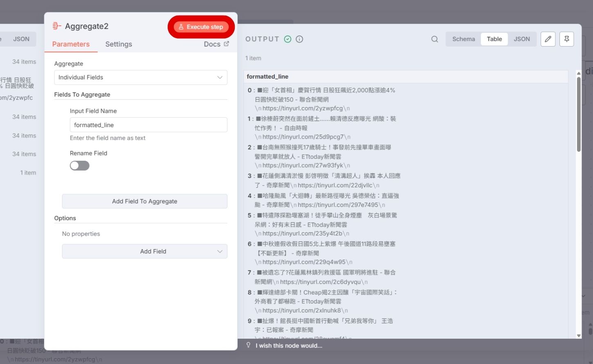Switch output view to Schema

pyautogui.click(x=463, y=39)
